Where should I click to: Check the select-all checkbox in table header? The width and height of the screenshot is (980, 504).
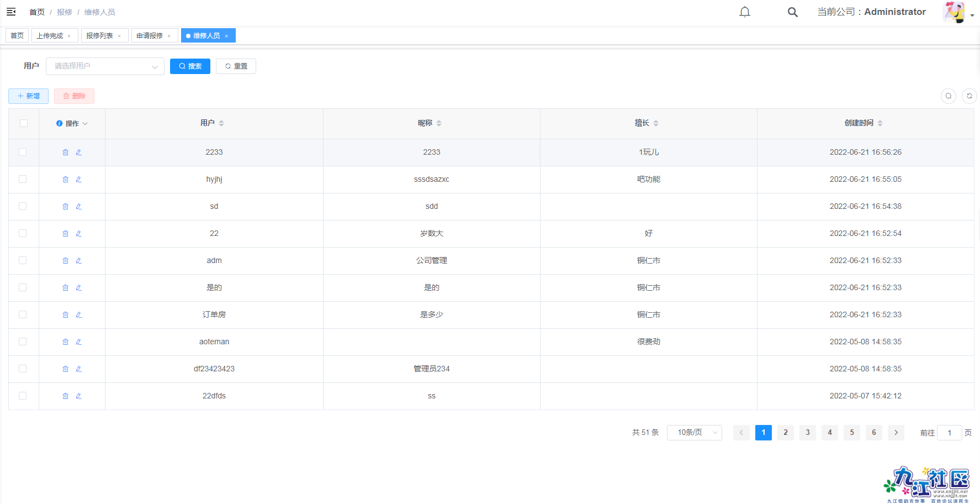[24, 123]
